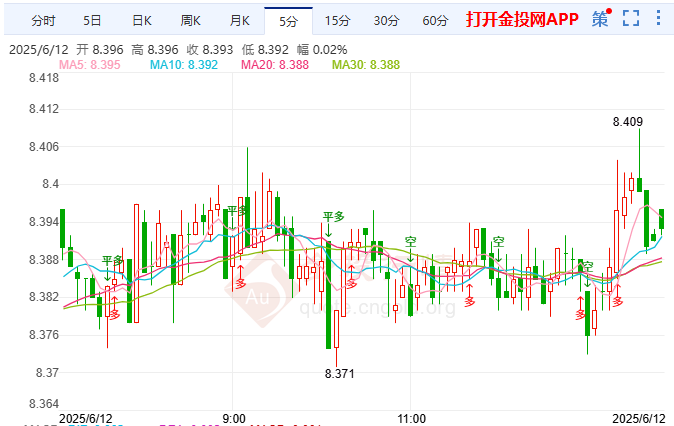674x426 pixels.
Task: Open the 5日 chart tab
Action: [92, 20]
